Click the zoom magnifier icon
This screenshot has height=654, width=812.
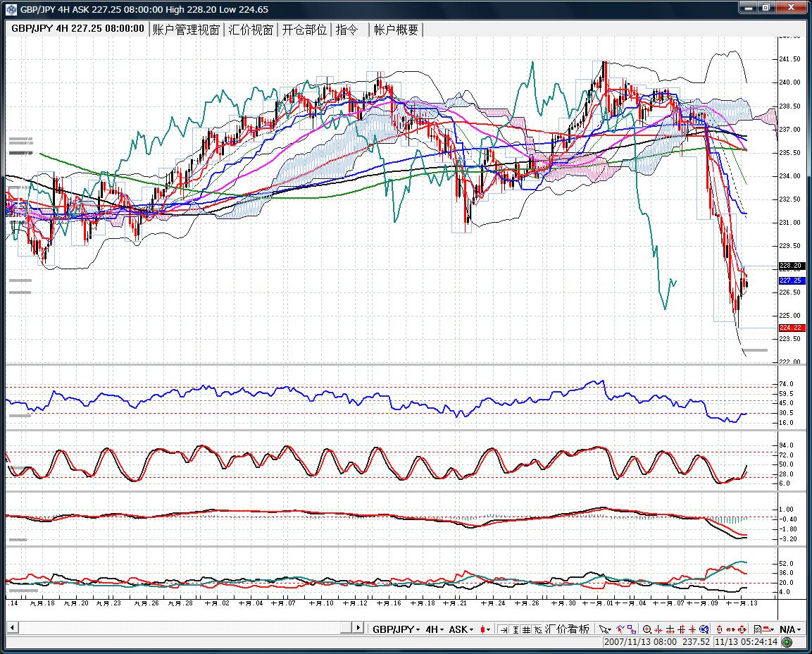[647, 629]
